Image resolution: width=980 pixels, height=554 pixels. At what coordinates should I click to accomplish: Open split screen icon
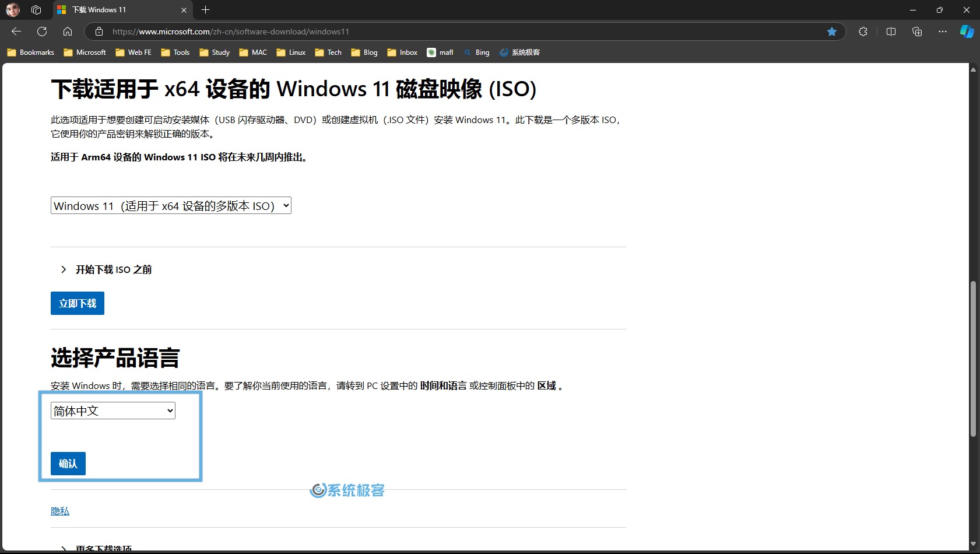coord(891,31)
